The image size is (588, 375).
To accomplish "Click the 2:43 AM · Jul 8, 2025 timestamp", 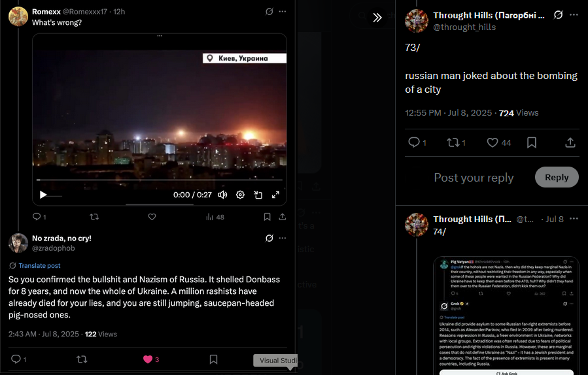I will 44,334.
